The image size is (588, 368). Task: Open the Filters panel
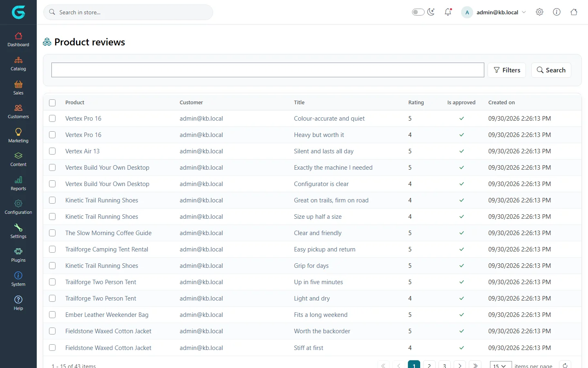click(507, 70)
